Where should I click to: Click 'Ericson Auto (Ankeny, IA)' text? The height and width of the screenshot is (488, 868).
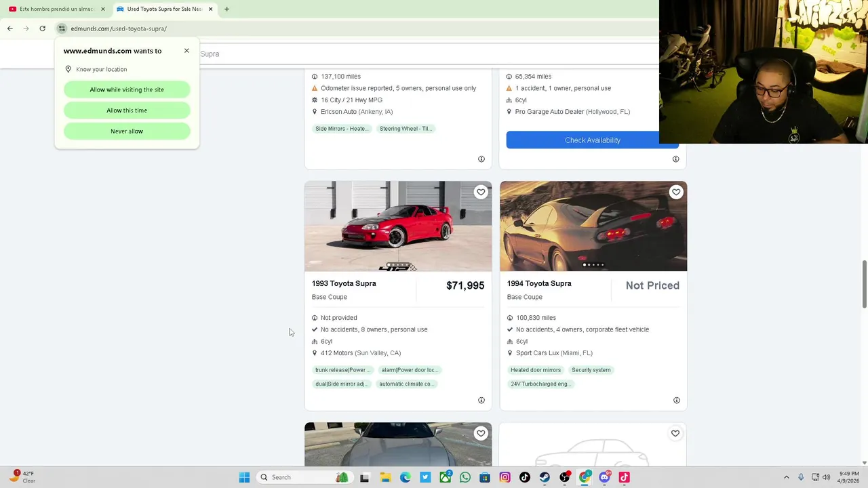[357, 112]
